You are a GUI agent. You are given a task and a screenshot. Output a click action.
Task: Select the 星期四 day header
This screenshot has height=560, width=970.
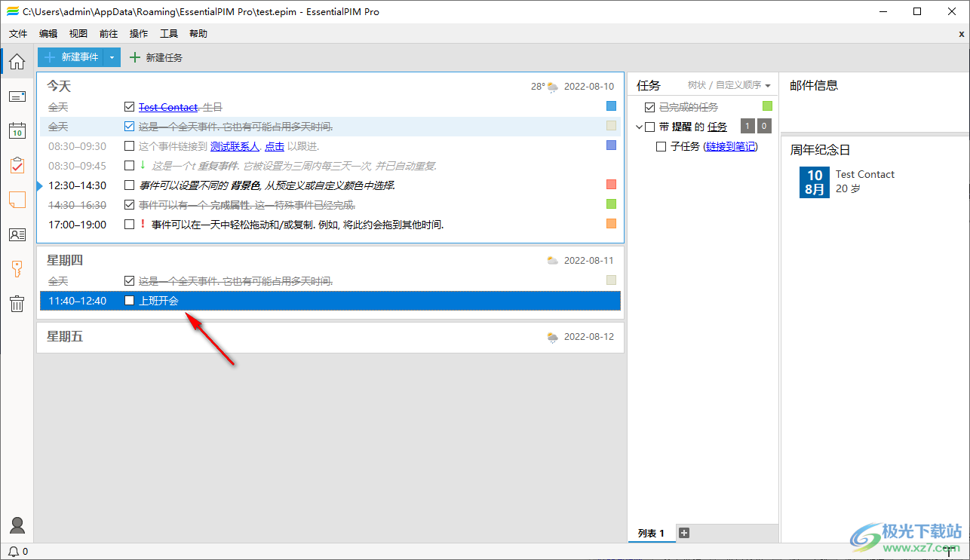tap(65, 261)
